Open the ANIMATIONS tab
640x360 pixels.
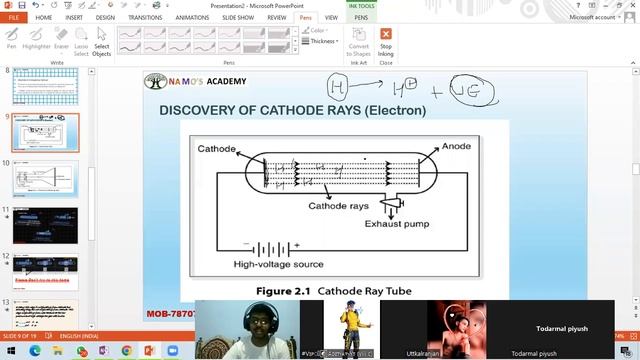pyautogui.click(x=192, y=18)
